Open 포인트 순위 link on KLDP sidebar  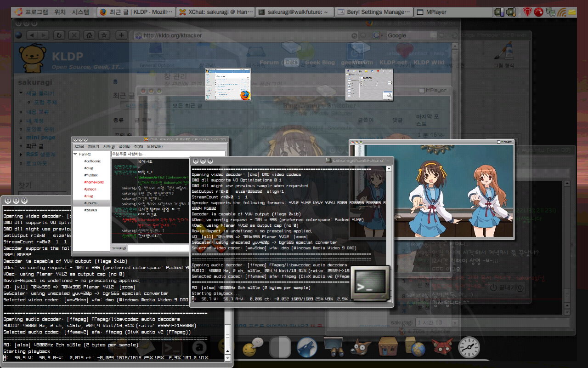40,129
